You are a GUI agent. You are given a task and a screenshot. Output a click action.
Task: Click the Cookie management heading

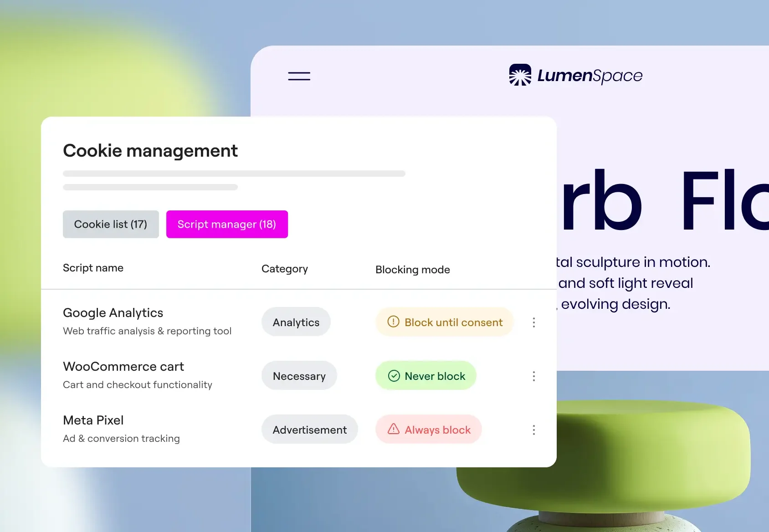tap(150, 151)
